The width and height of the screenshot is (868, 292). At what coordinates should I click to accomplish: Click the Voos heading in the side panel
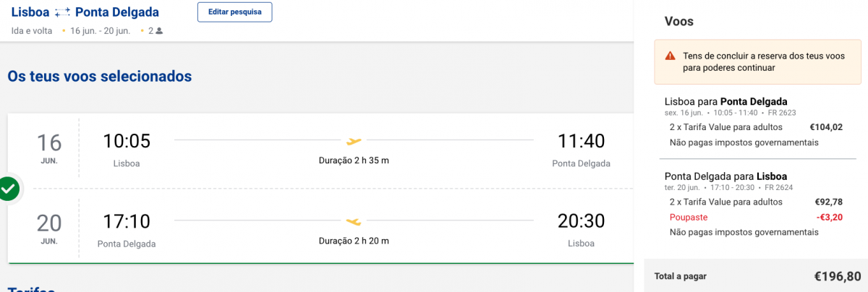[x=679, y=22]
